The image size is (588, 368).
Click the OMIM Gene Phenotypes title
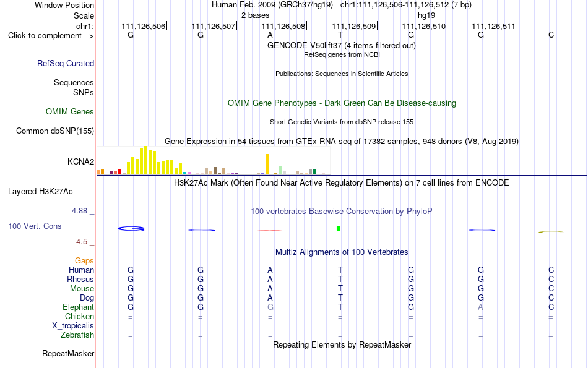342,103
